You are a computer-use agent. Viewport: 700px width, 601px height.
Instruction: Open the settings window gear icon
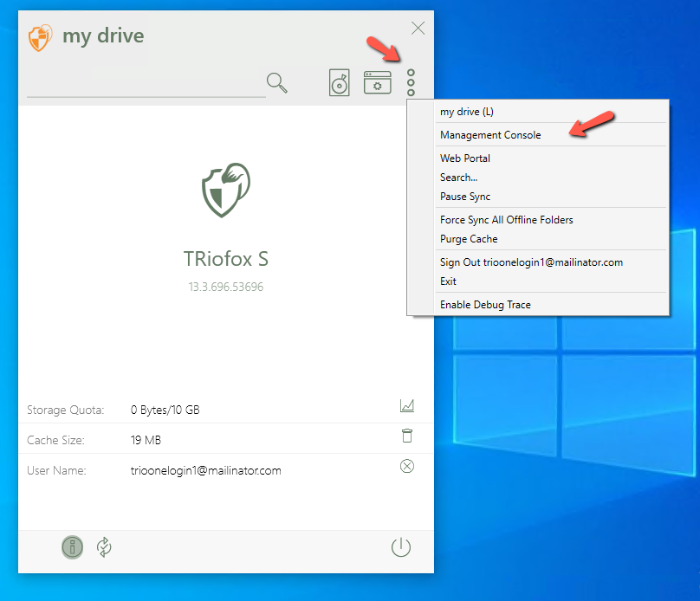point(377,82)
